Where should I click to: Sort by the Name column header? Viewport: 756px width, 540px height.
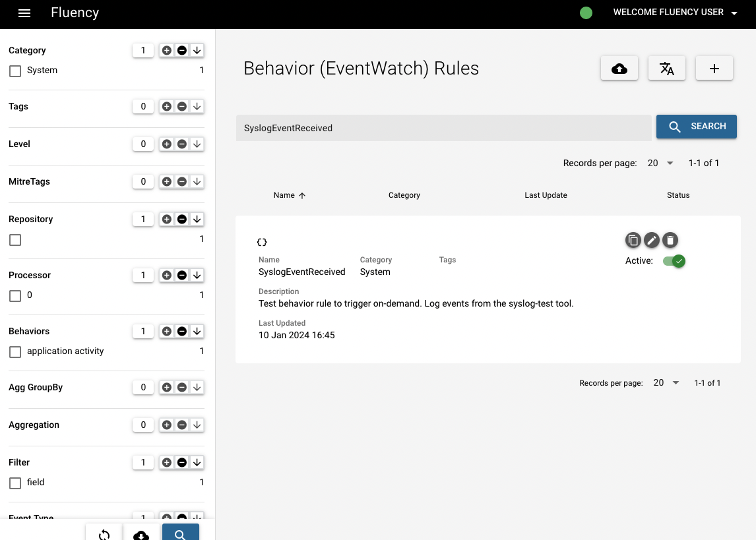(290, 195)
